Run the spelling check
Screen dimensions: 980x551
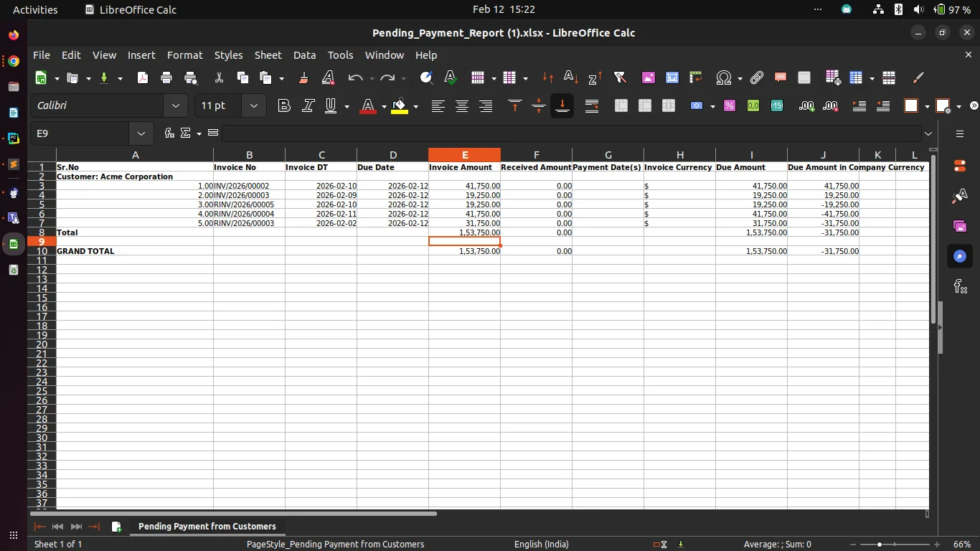(451, 78)
